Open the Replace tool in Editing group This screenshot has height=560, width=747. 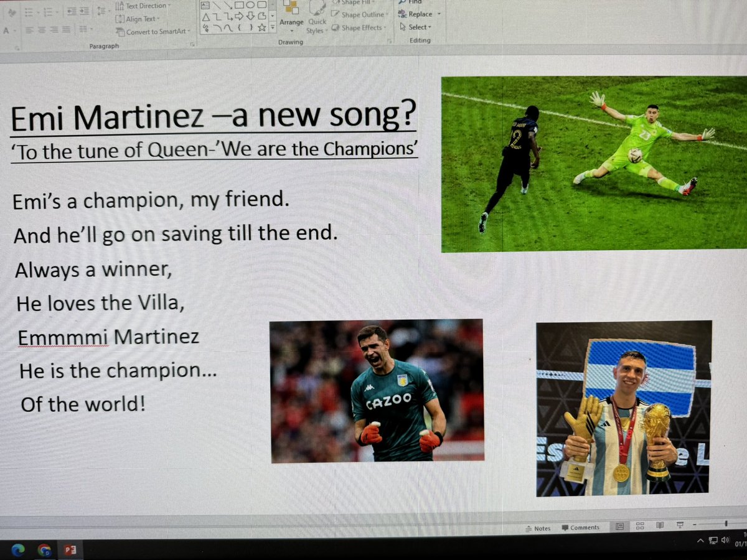[418, 14]
